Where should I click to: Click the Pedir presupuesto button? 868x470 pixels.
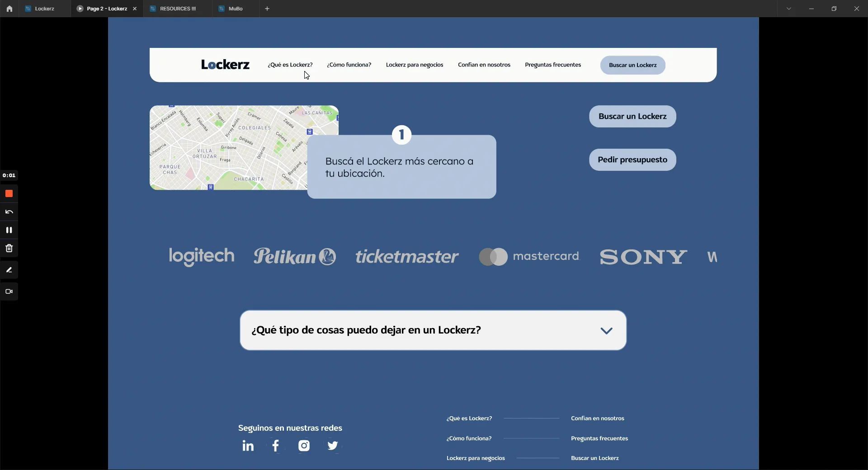coord(632,160)
